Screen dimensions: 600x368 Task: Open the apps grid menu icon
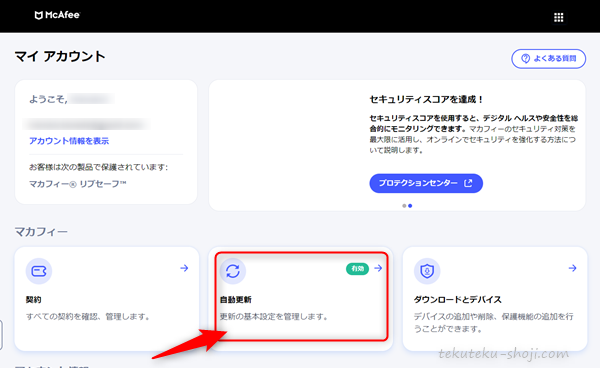(x=559, y=17)
